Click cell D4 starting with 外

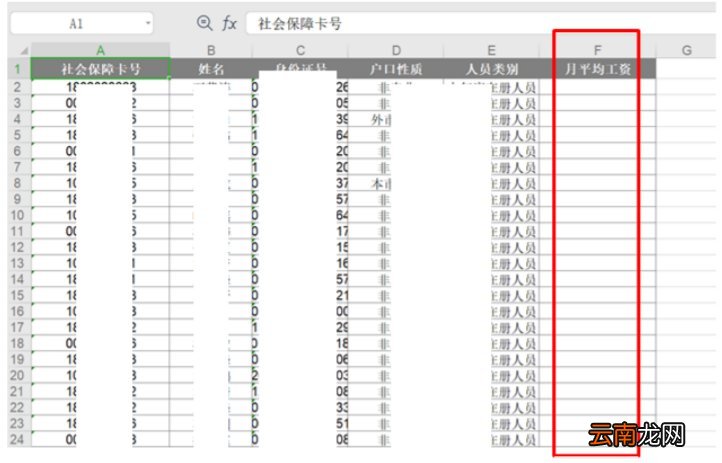point(396,120)
